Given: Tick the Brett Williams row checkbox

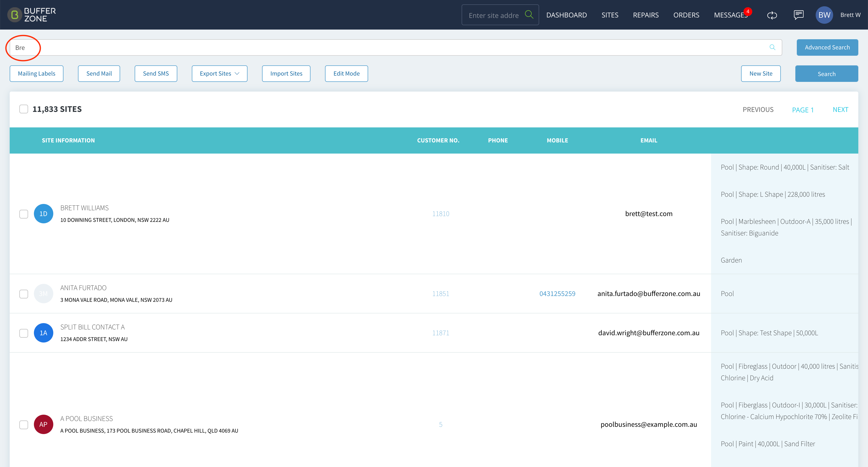Looking at the screenshot, I should click(23, 214).
